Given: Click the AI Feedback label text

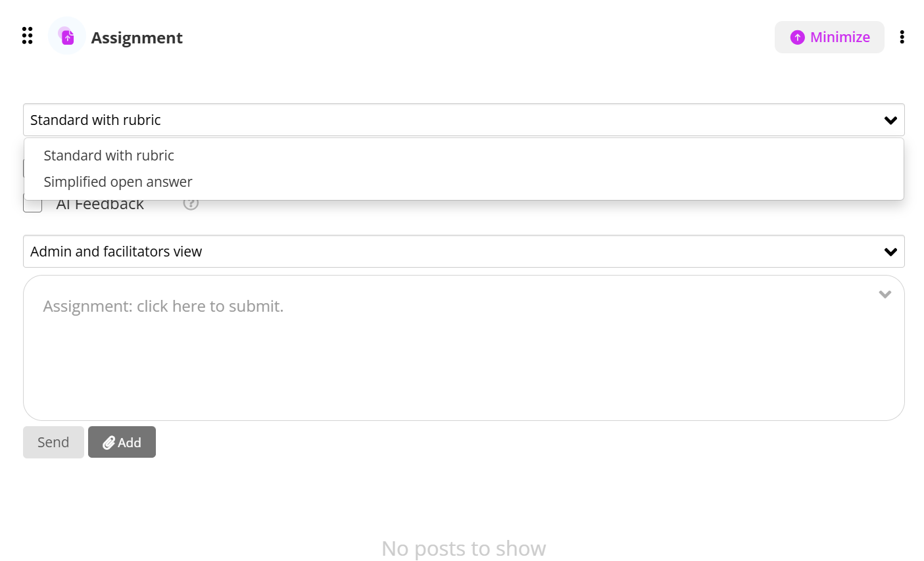Looking at the screenshot, I should click(100, 205).
